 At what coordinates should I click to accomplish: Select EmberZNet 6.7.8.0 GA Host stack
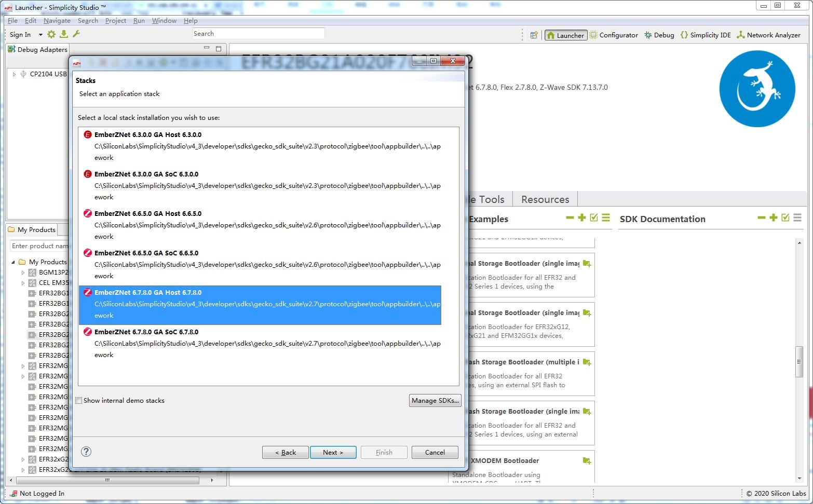[x=260, y=305]
